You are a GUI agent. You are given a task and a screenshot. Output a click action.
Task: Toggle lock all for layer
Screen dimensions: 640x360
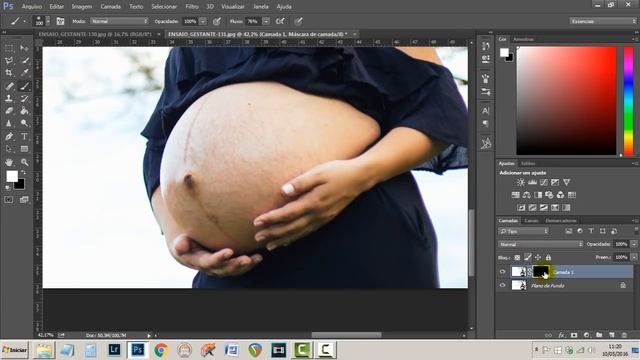pos(548,257)
